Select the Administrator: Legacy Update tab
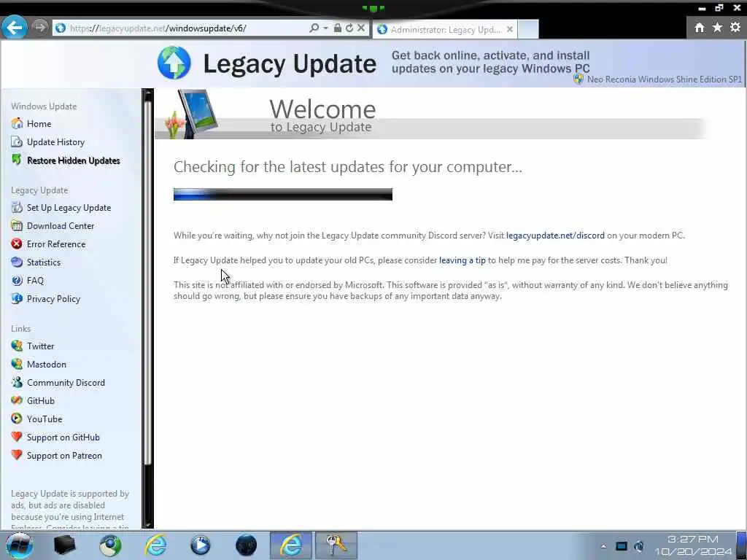This screenshot has width=747, height=560. 445,29
